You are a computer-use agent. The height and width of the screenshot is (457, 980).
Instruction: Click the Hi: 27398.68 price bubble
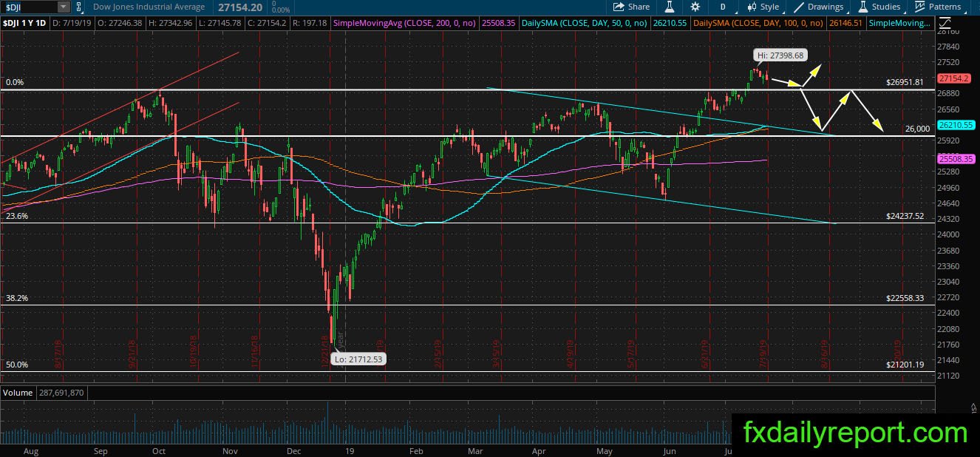click(x=781, y=55)
